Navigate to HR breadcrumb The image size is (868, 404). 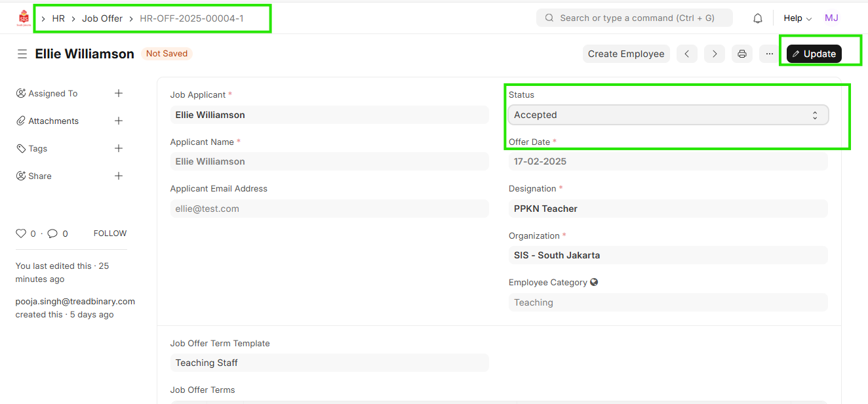(58, 18)
